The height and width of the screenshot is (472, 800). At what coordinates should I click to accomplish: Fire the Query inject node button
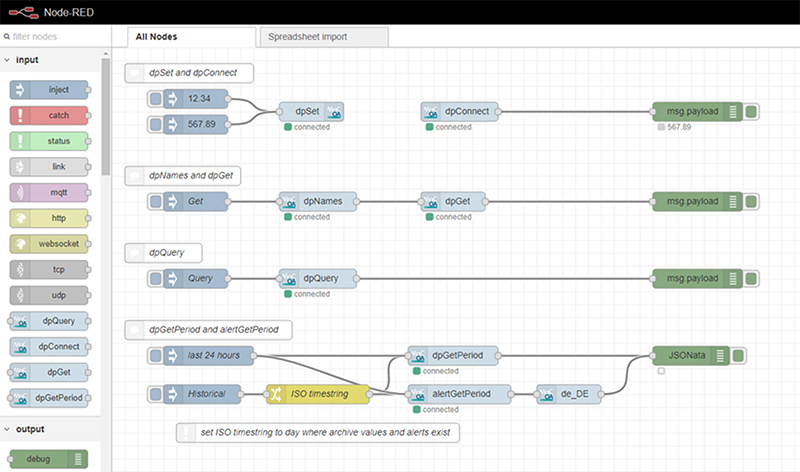[x=155, y=279]
